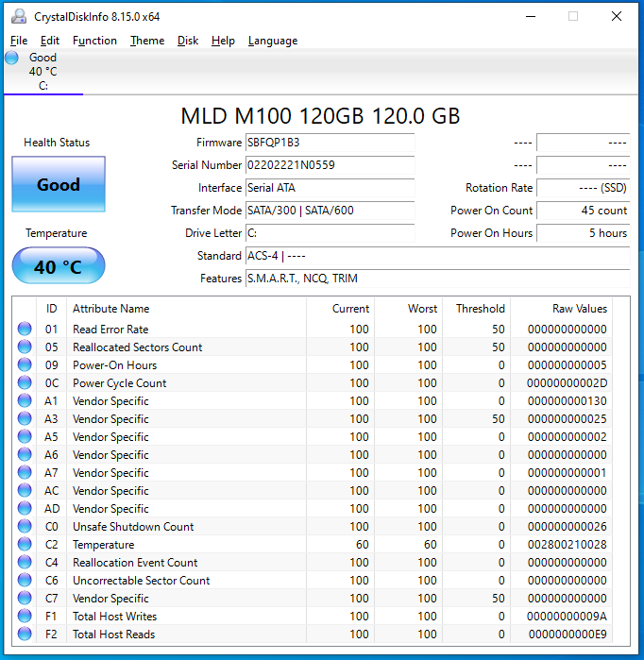Click status orb for Total Host Writes
Screen dimensions: 644x660
(25, 617)
